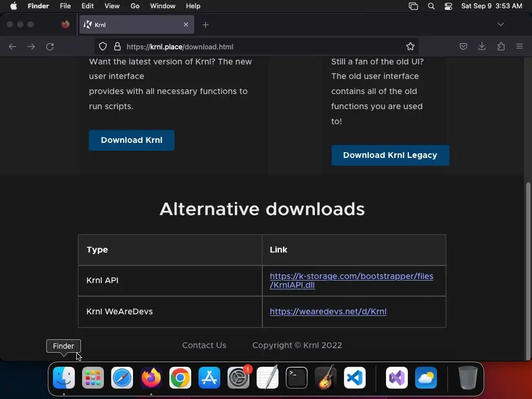532x399 pixels.
Task: Open the File menu
Action: coord(65,6)
